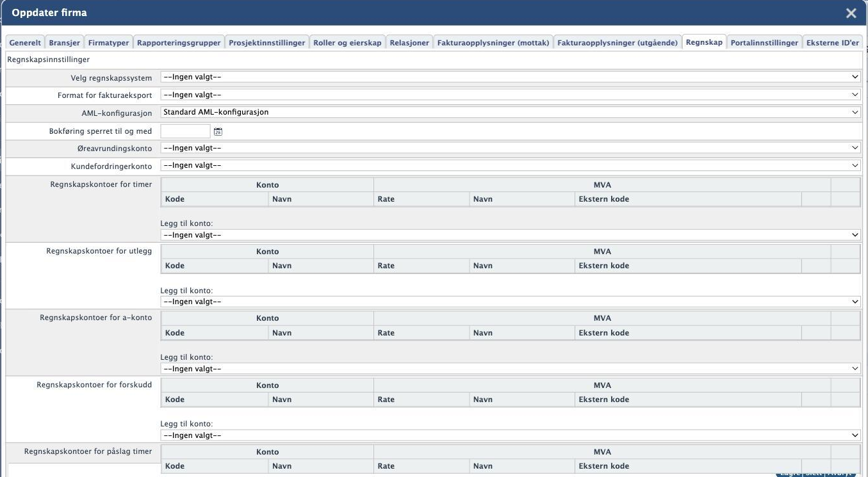Viewport: 868px width, 477px height.
Task: Open the Portalinnstillinger tab
Action: click(x=764, y=42)
